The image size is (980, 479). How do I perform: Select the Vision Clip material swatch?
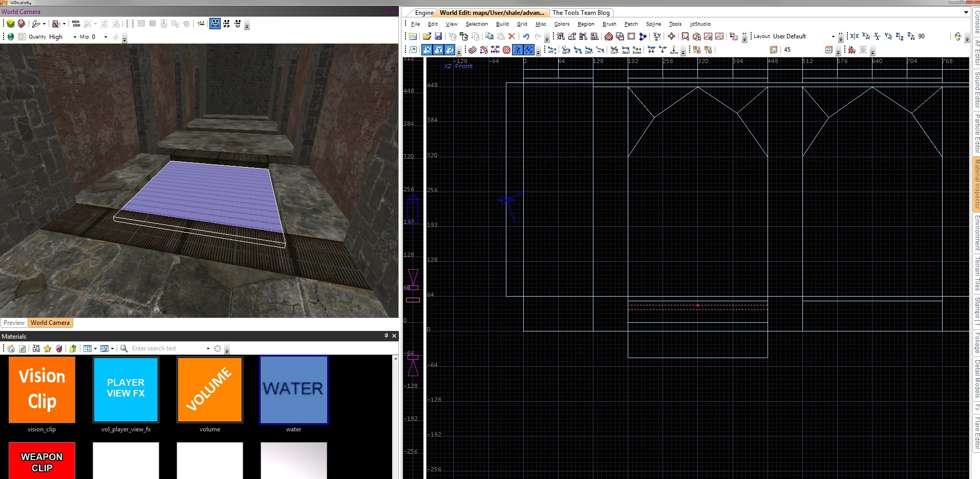42,390
